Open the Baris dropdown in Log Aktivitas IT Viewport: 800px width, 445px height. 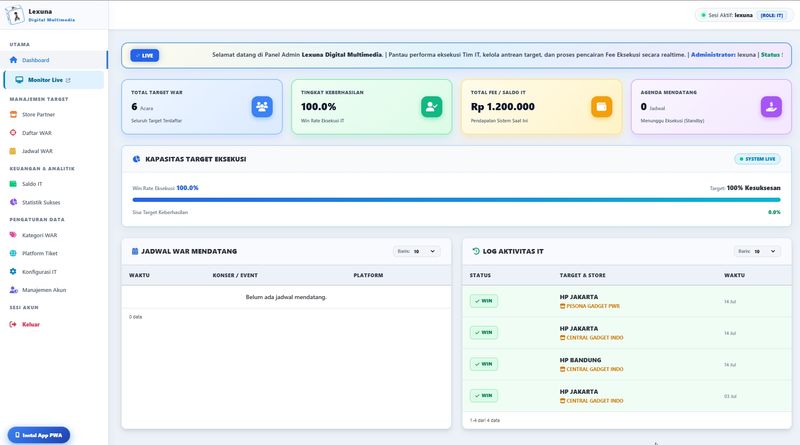tap(757, 251)
